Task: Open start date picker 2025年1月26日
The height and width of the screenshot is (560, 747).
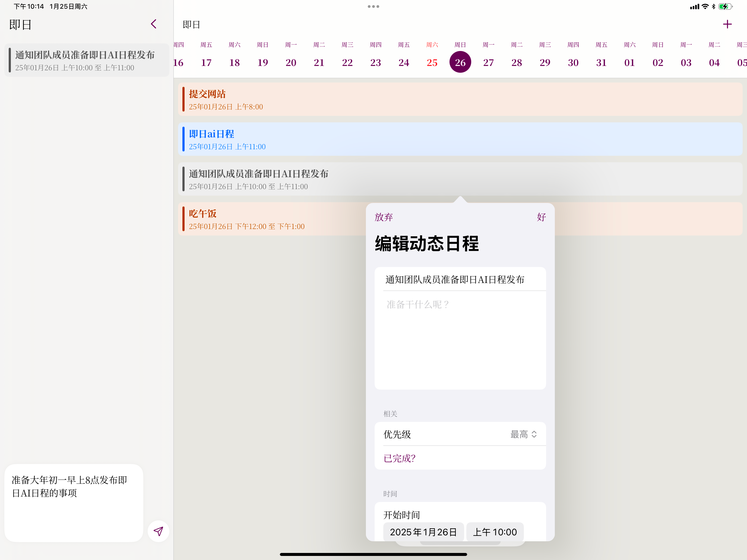Action: point(423,532)
